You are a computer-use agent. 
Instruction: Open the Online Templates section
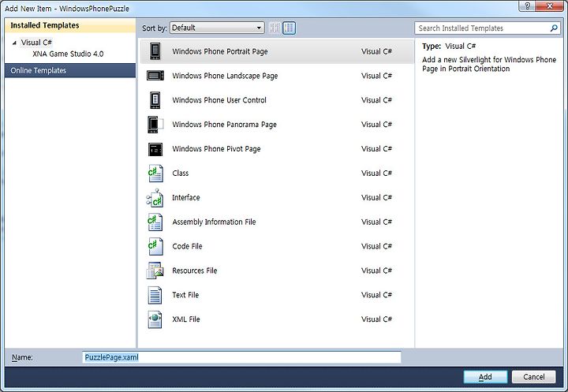pyautogui.click(x=70, y=70)
